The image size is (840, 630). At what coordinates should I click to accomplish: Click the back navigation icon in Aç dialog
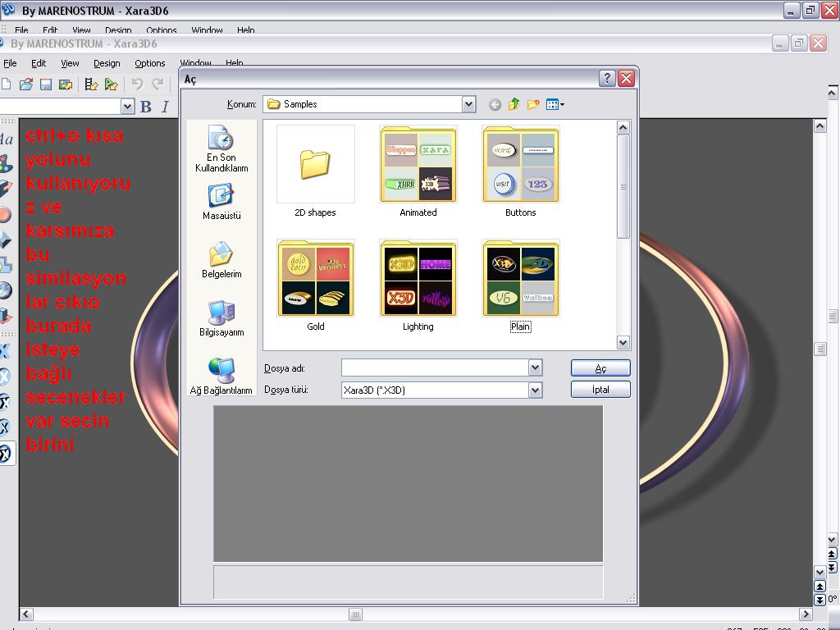(x=495, y=104)
